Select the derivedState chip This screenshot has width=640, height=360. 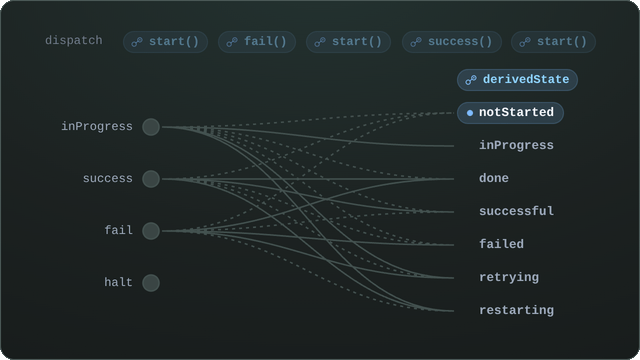[517, 80]
